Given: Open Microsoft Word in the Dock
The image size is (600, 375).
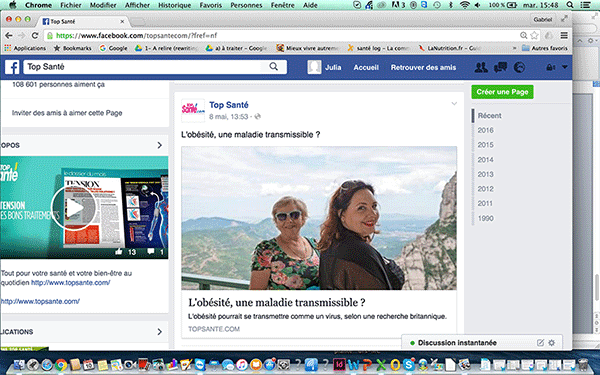Looking at the screenshot, I should tap(353, 365).
